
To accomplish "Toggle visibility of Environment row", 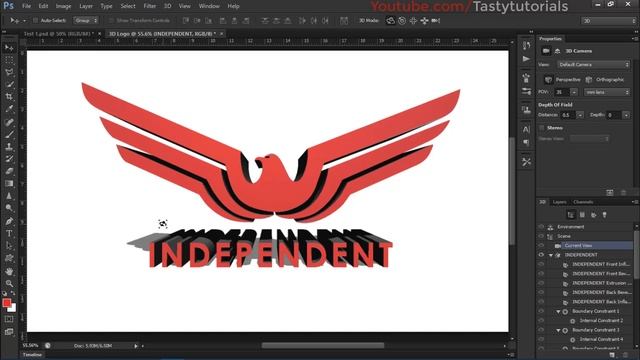I will point(541,227).
